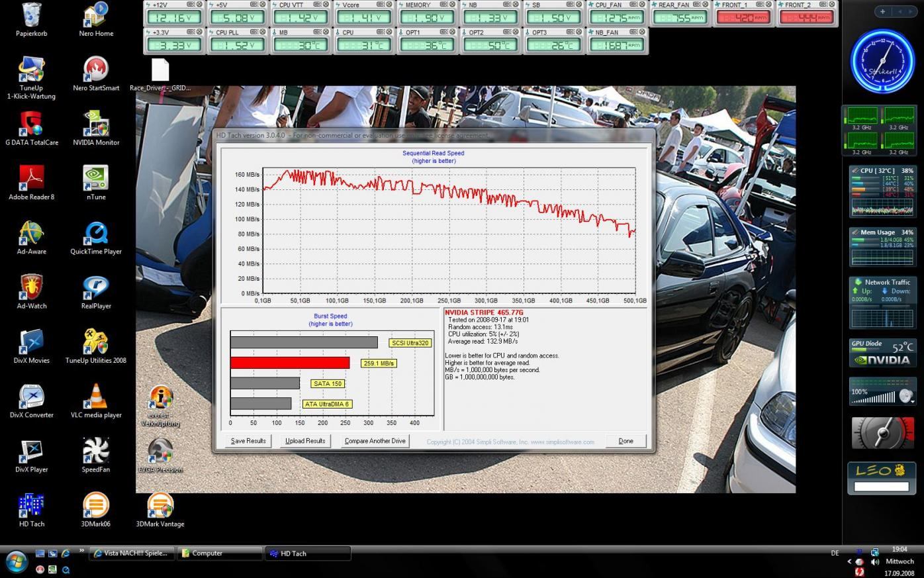Open the Papierkorb recycle bin icon

31,19
